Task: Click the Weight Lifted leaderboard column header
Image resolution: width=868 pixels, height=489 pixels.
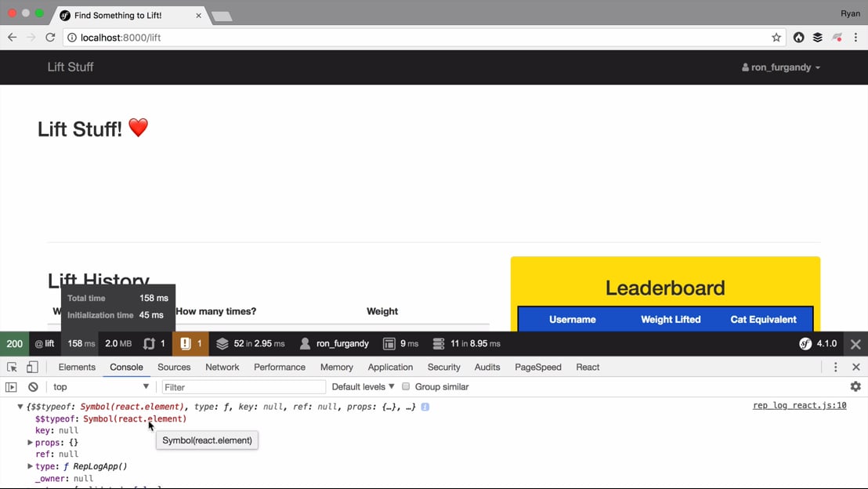Action: pyautogui.click(x=671, y=320)
